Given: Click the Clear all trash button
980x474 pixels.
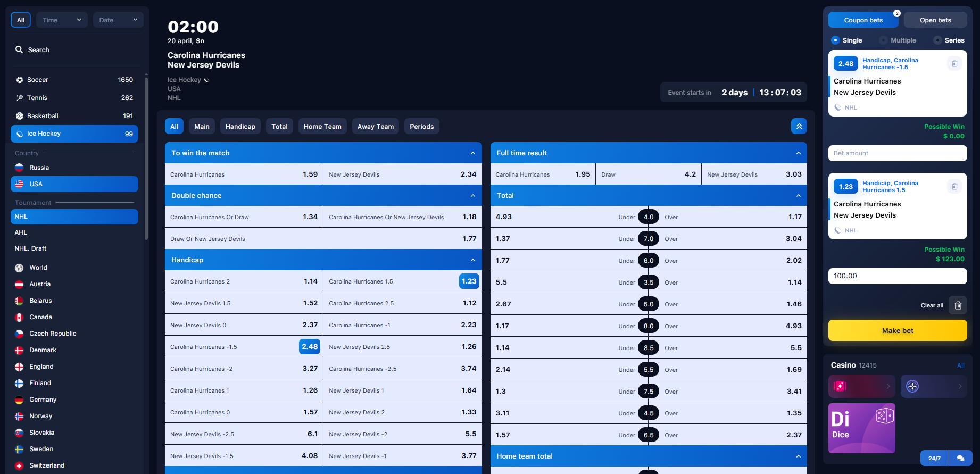Looking at the screenshot, I should click(x=958, y=305).
